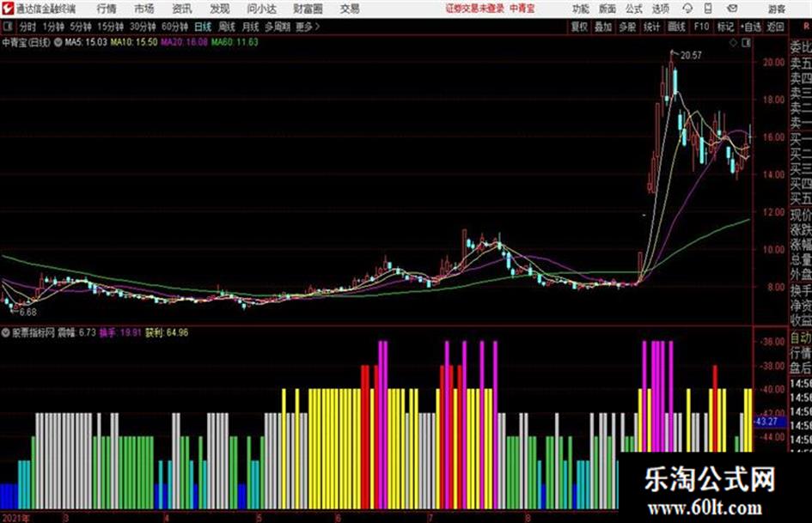The image size is (812, 523).
Task: Switch to the 30分钟 period tab
Action: (143, 27)
